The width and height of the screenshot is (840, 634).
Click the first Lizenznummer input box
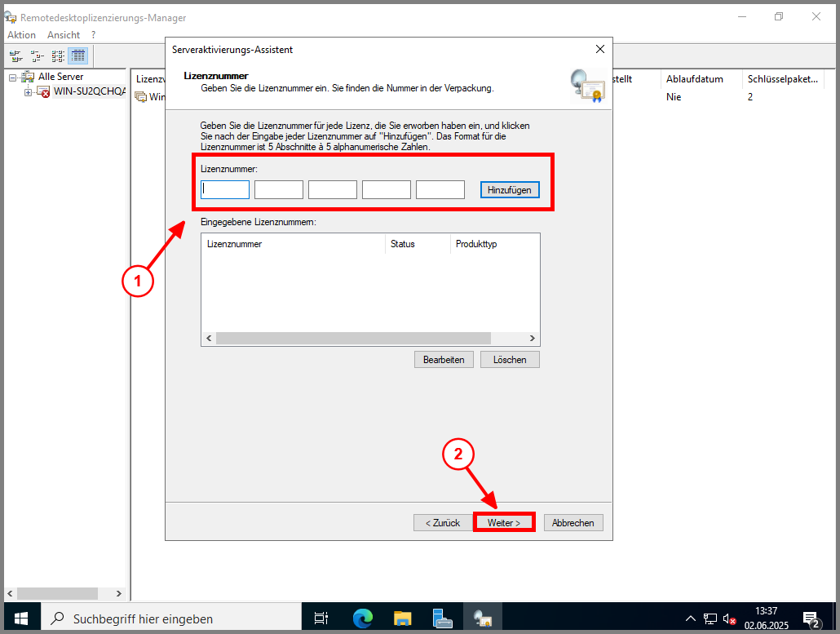point(225,190)
